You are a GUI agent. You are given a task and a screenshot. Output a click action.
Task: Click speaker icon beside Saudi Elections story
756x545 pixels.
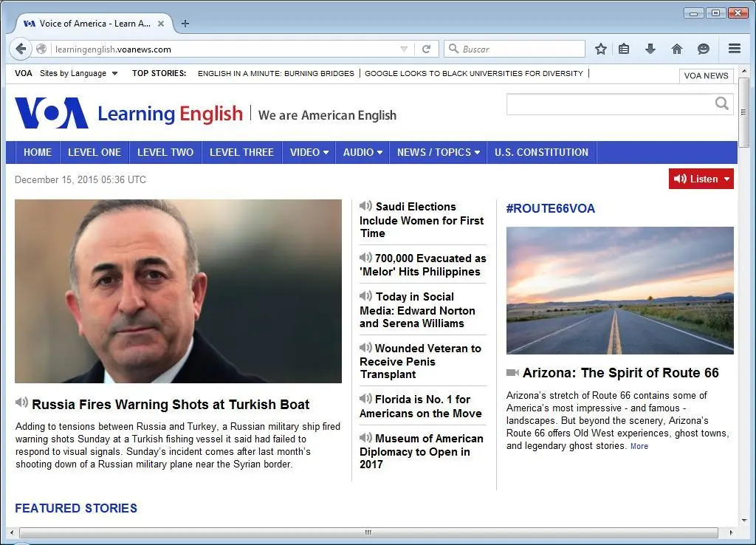[365, 206]
